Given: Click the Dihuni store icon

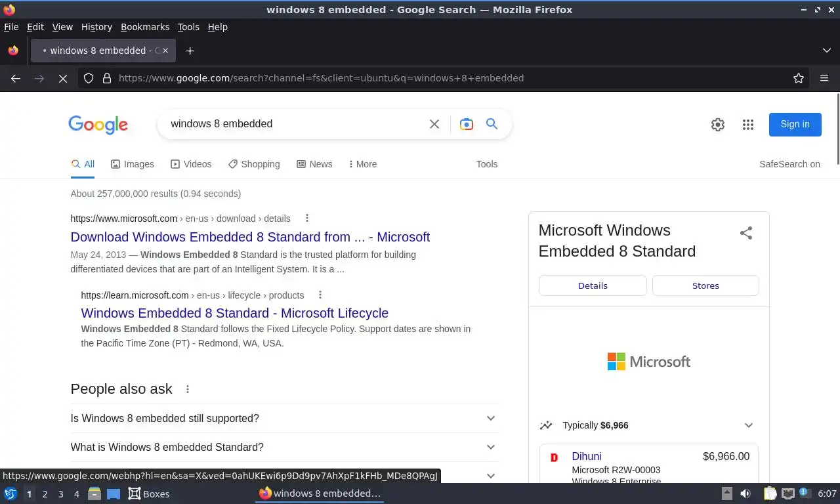Looking at the screenshot, I should pos(554,457).
